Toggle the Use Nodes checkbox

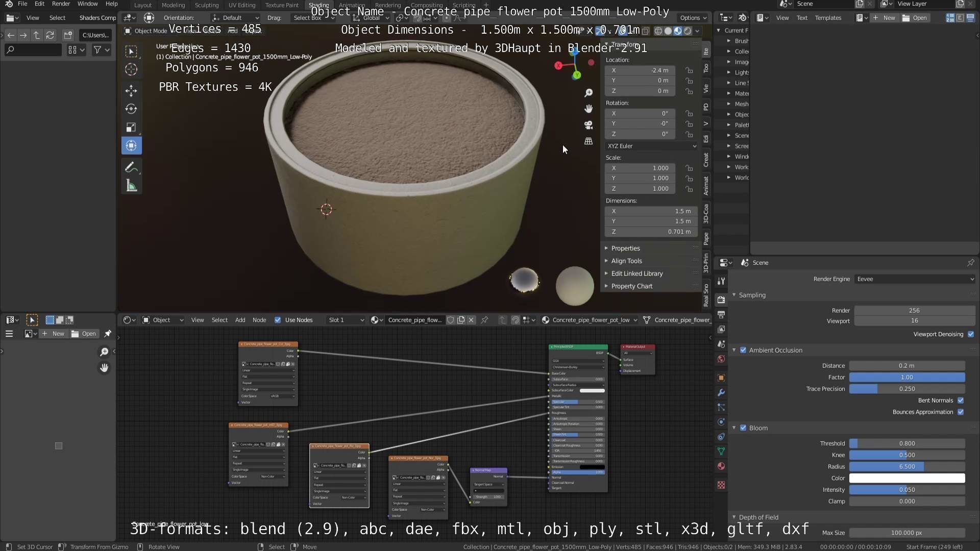click(278, 320)
